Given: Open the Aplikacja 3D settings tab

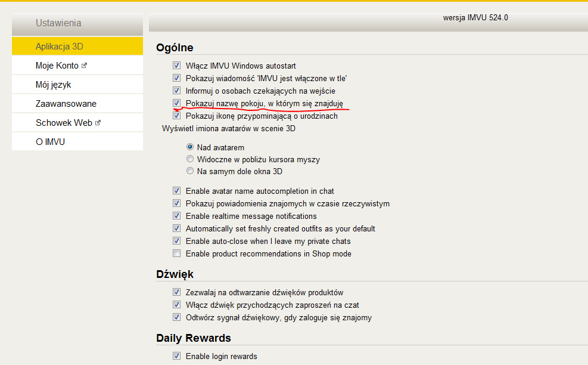Looking at the screenshot, I should tap(77, 46).
